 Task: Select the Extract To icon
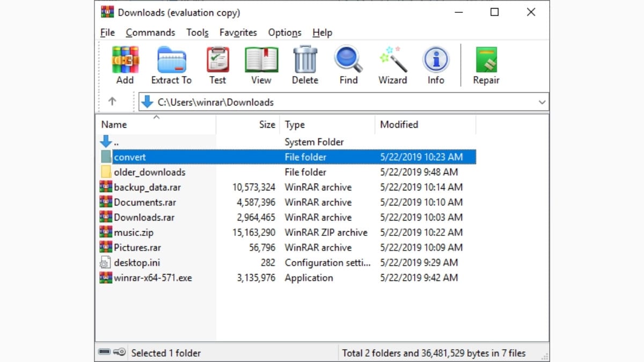tap(171, 62)
